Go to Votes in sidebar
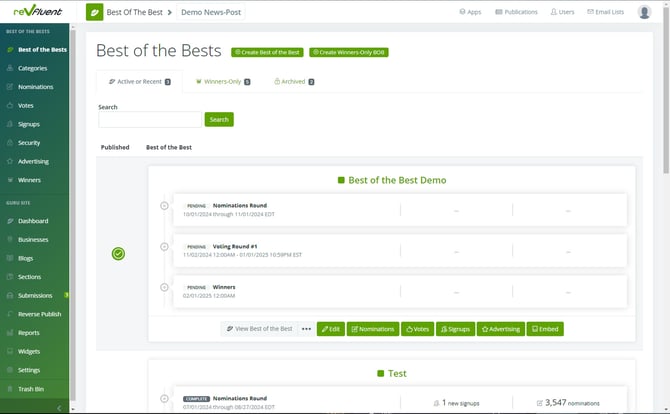Image resolution: width=670 pixels, height=414 pixels. point(26,105)
